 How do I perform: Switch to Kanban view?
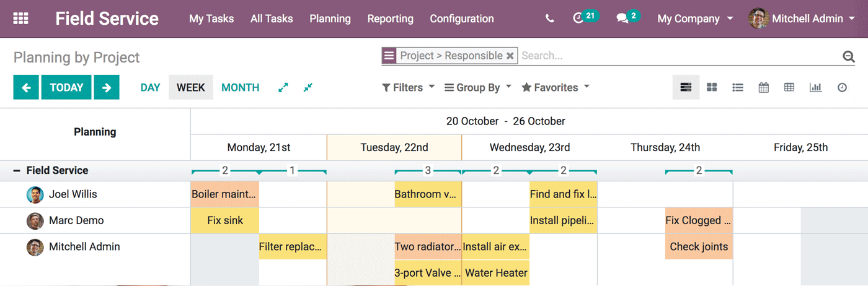(x=712, y=88)
